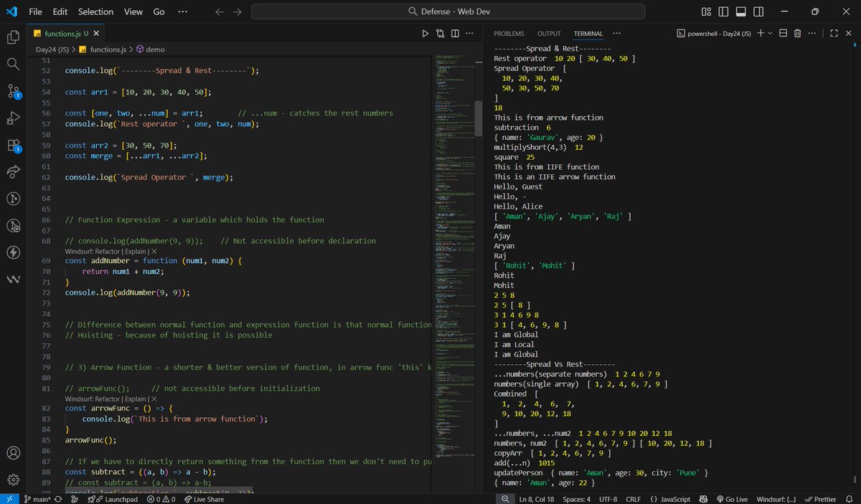The width and height of the screenshot is (861, 504).
Task: Show more panel tabs via ellipsis
Action: (617, 33)
